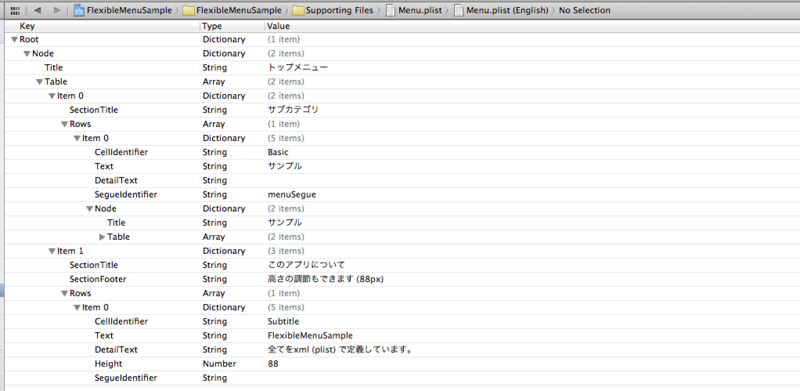Screen dimensions: 800x391
Task: Collapse the Root disclosure triangle
Action: [14, 40]
